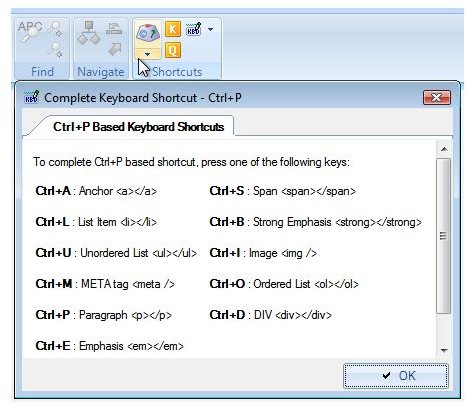This screenshot has height=409, width=466.
Task: Click the KBD keyboard icon in the ribbon
Action: point(194,29)
